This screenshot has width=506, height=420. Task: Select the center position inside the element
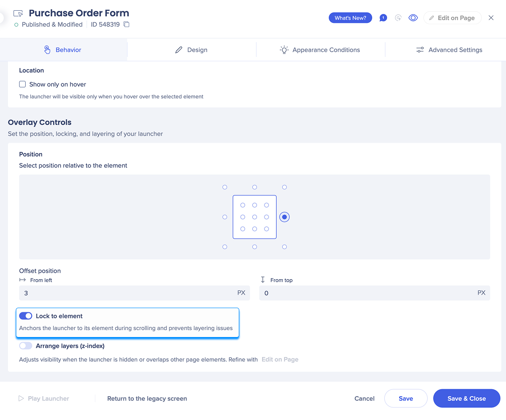click(255, 217)
